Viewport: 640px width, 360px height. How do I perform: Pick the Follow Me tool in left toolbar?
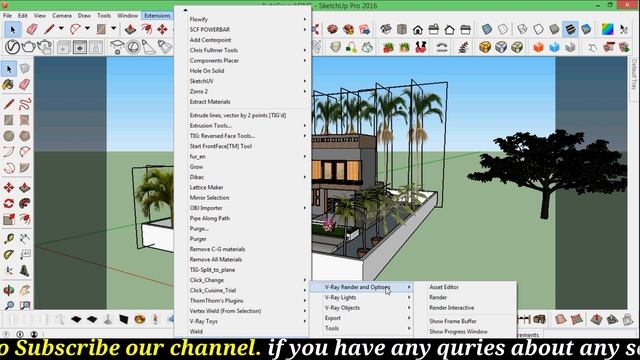[x=24, y=203]
